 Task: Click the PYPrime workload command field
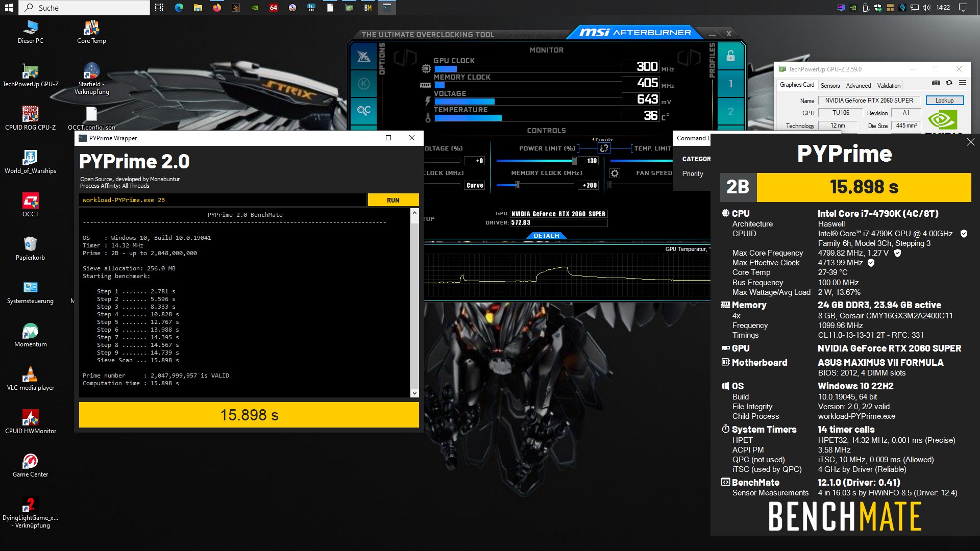[x=223, y=200]
